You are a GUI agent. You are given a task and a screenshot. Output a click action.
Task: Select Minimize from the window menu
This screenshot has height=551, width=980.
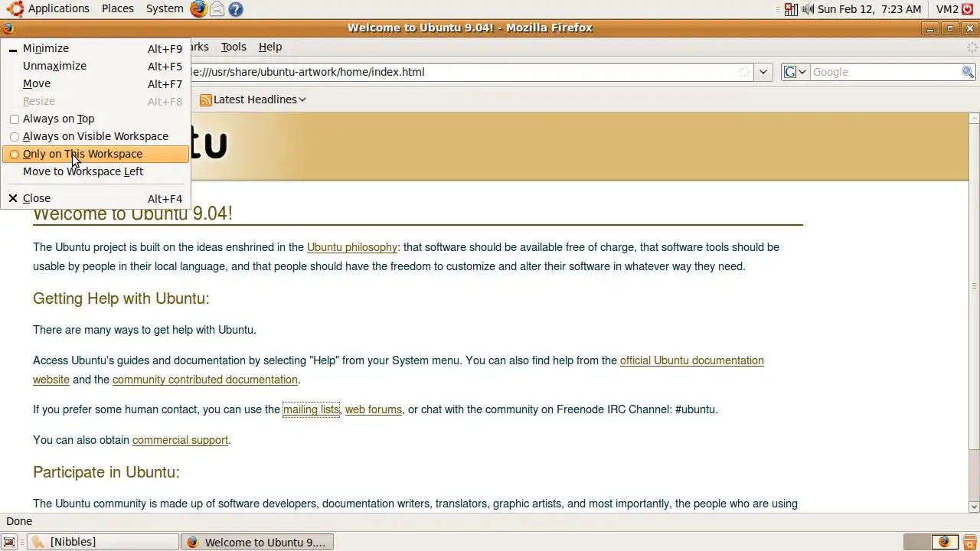tap(95, 48)
